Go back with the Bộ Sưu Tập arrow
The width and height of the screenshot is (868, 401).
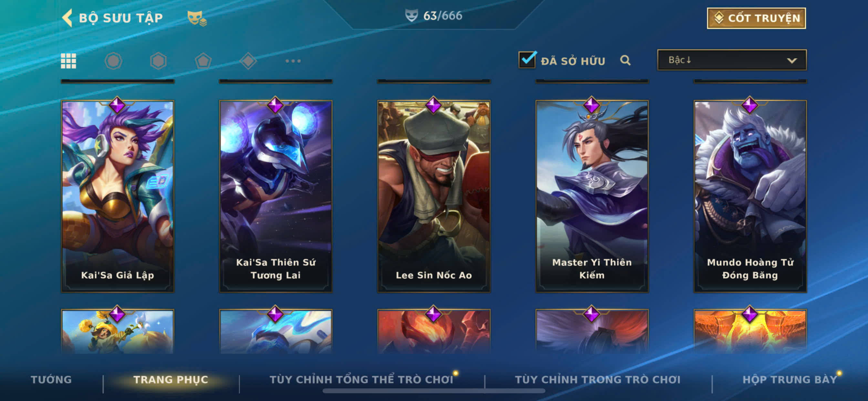[67, 18]
